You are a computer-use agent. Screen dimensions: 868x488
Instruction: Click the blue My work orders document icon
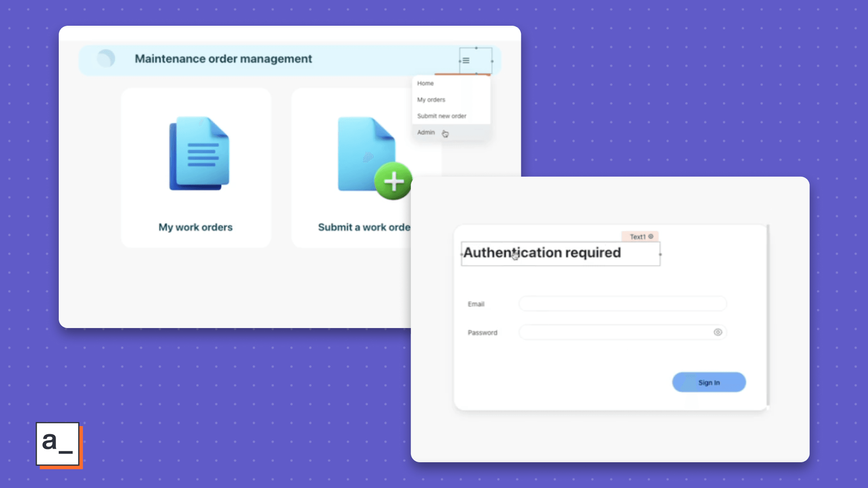tap(199, 154)
